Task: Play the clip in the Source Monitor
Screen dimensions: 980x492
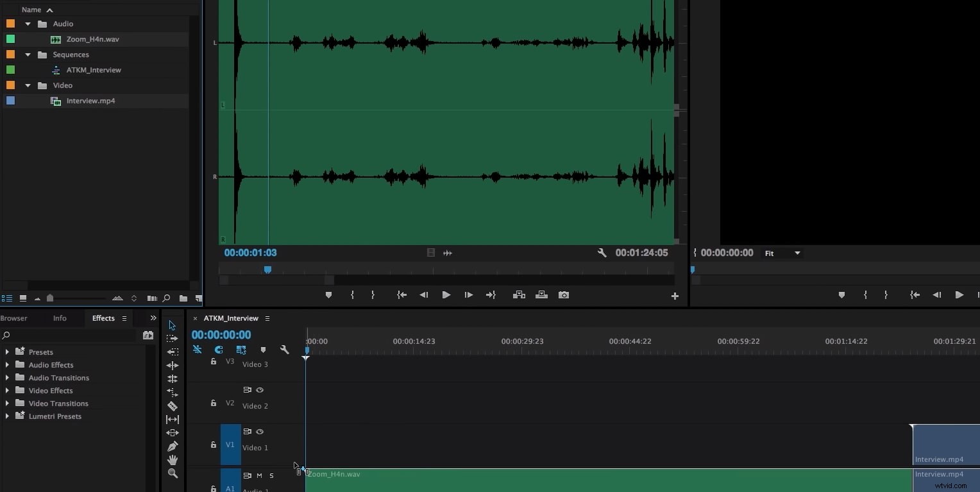Action: 446,295
